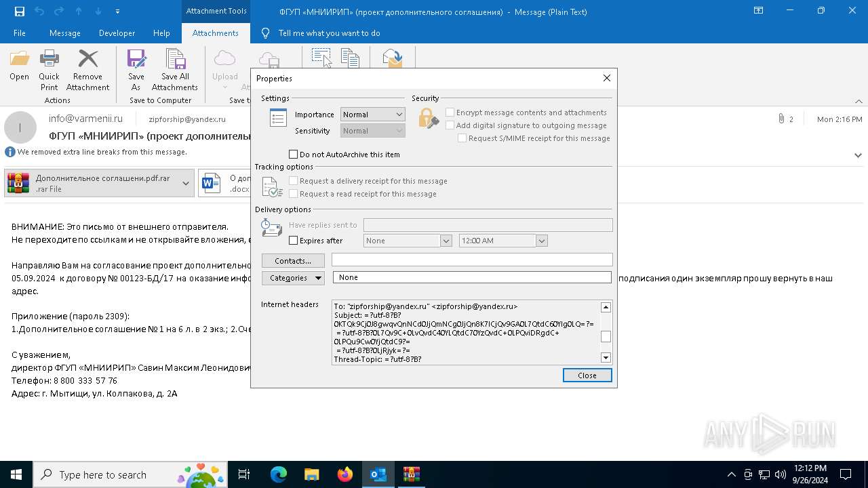
Task: Click the Redo arrow in quick access toolbar
Action: coord(59,12)
